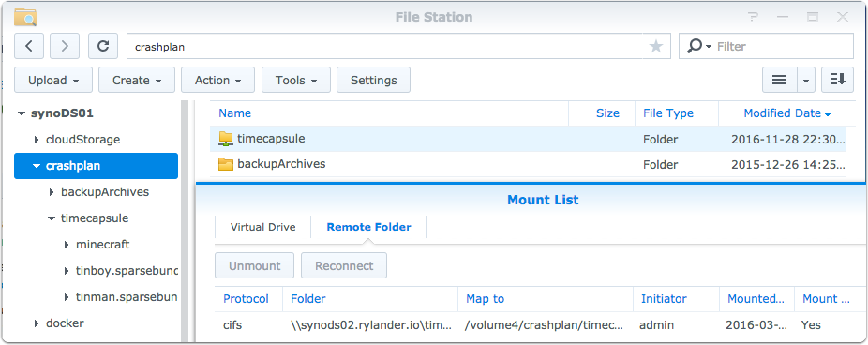Select minecraft folder in the tree

click(x=103, y=244)
